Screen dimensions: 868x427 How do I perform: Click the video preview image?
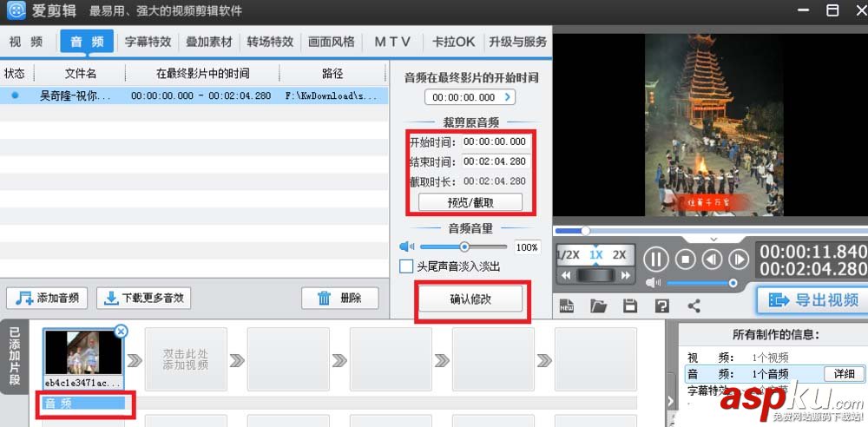714,125
